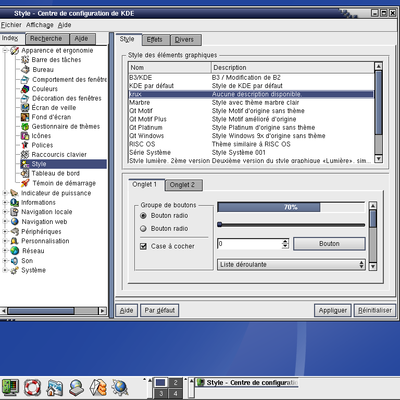This screenshot has width=400, height=400.
Task: Click the spin box number field
Action: coord(250,244)
